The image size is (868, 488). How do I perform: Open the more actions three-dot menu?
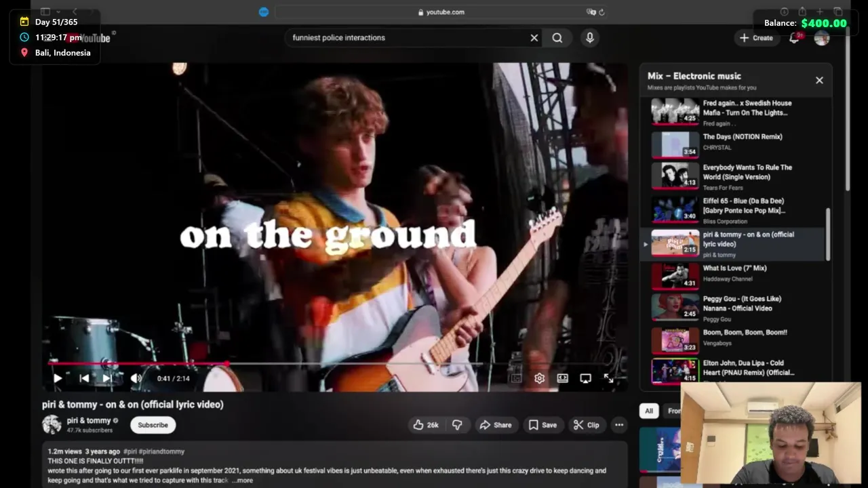tap(619, 425)
